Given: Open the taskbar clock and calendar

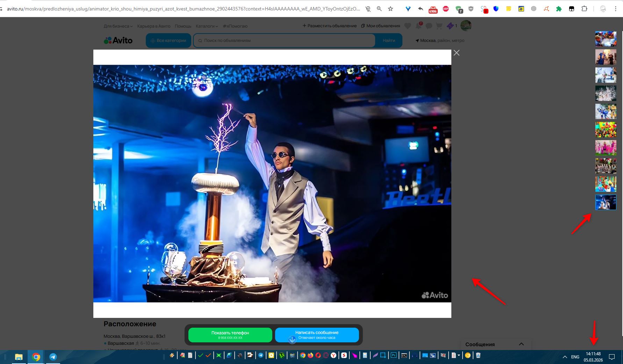Looking at the screenshot, I should (593, 357).
